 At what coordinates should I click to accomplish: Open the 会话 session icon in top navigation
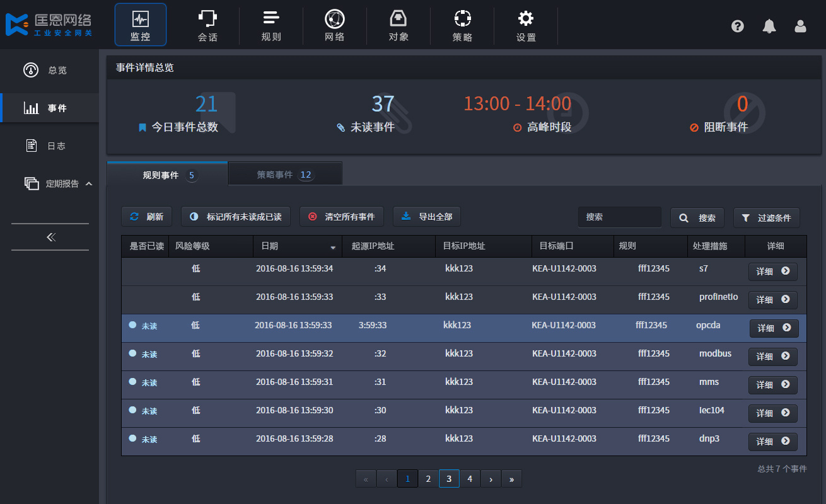(x=207, y=18)
